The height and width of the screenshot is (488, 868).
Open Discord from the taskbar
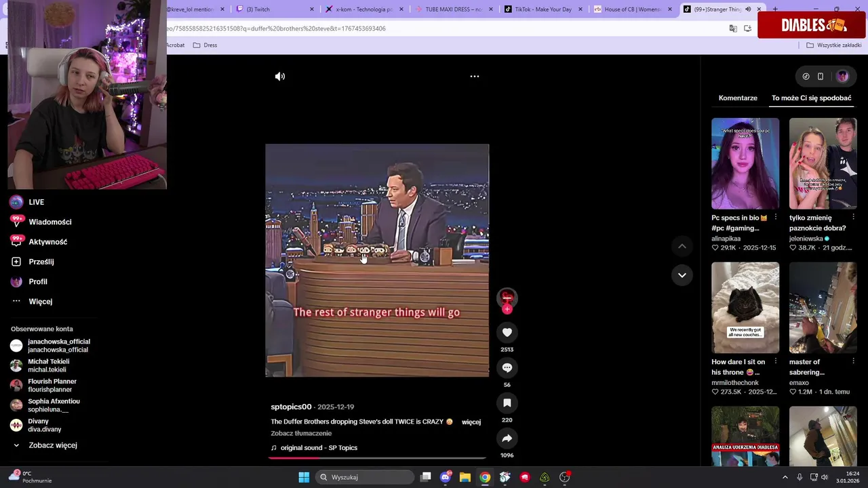tap(446, 477)
